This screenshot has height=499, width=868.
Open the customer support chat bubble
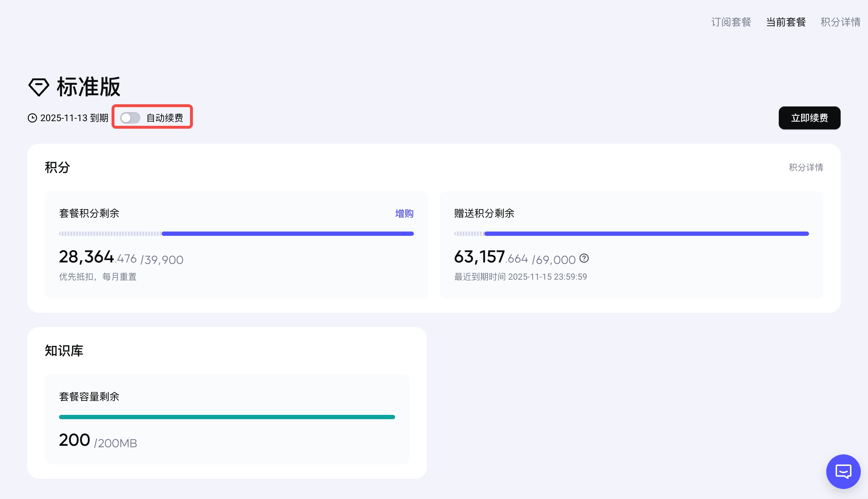[x=843, y=471]
